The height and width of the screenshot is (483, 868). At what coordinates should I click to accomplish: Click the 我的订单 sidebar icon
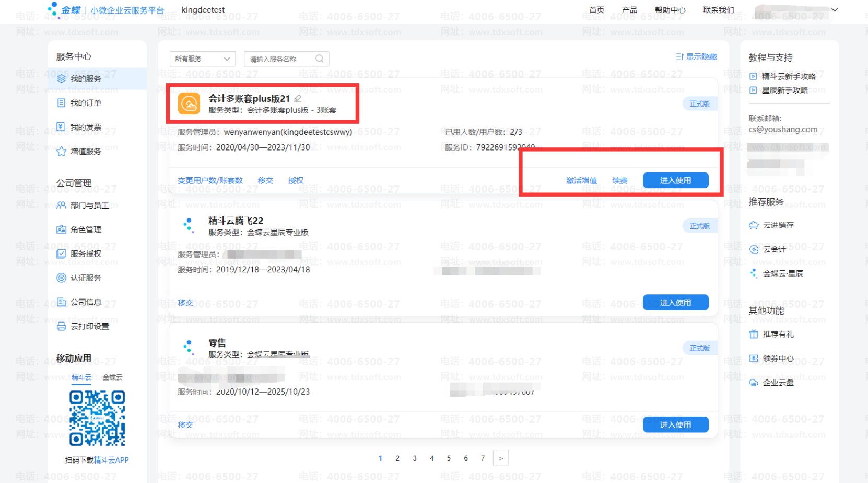pyautogui.click(x=61, y=103)
